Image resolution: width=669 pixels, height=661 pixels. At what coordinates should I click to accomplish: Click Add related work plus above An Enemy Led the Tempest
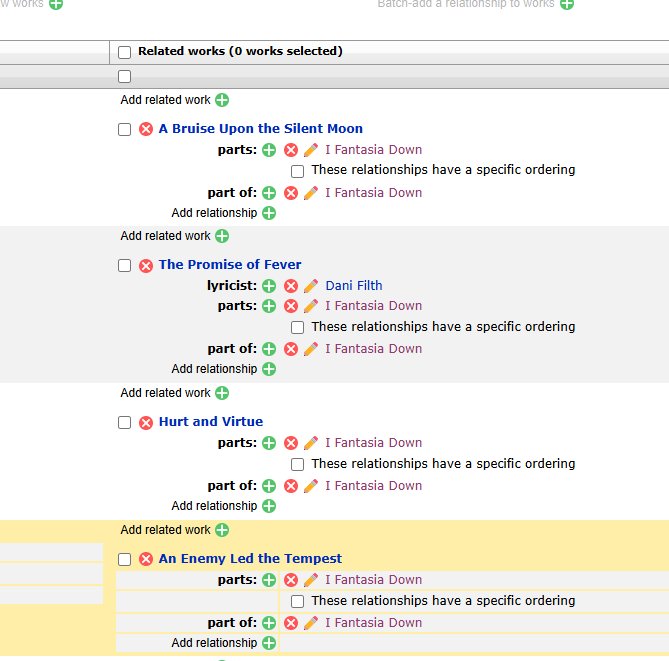click(x=222, y=530)
